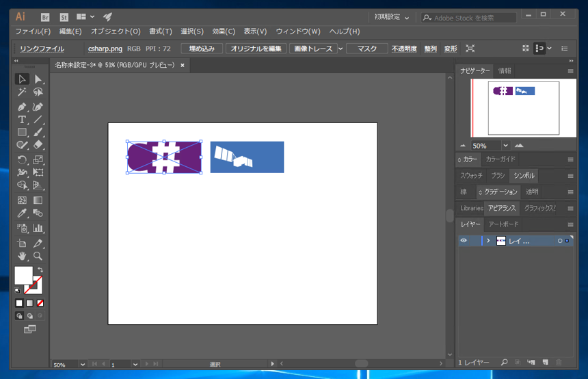Select the Selection tool arrow
The height and width of the screenshot is (379, 588).
(x=22, y=79)
